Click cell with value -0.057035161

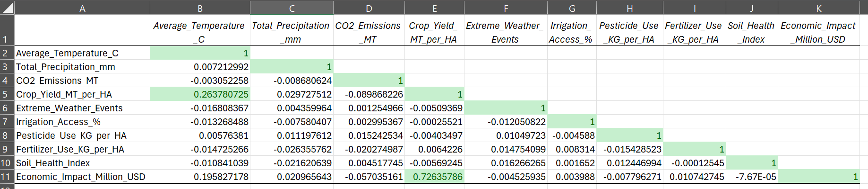(x=369, y=177)
